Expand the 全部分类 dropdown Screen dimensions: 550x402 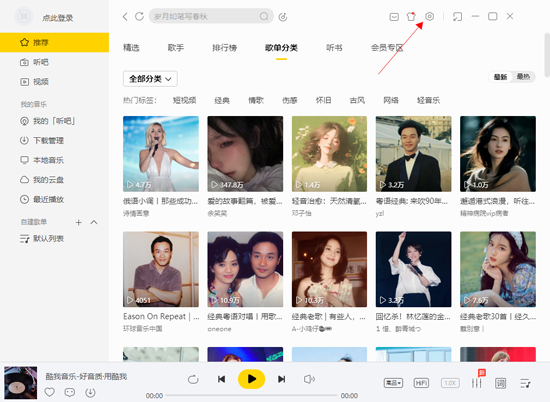150,79
